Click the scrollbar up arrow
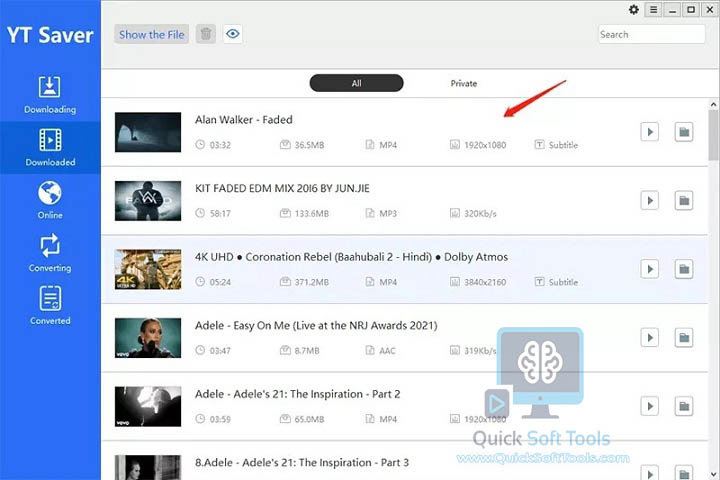The image size is (720, 480). pyautogui.click(x=714, y=105)
